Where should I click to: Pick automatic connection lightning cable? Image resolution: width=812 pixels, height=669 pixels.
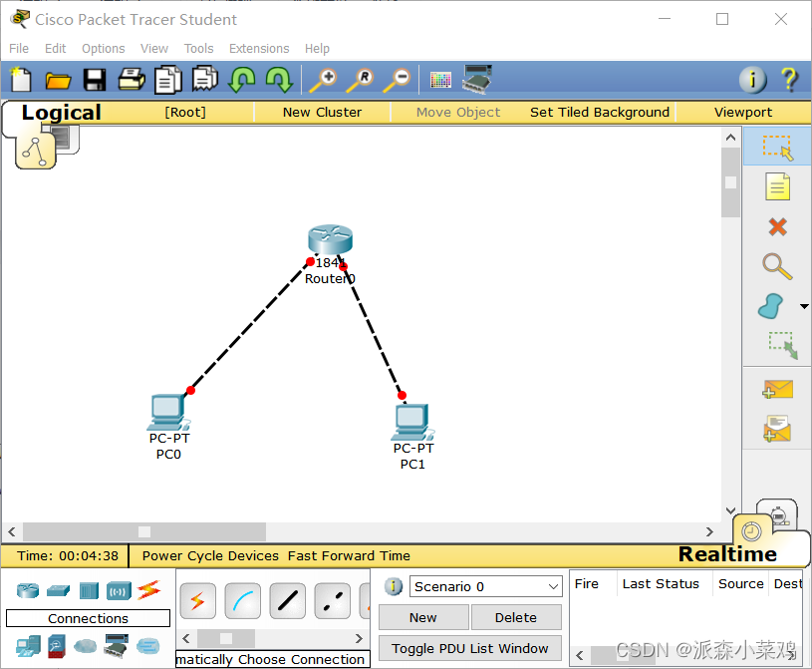(198, 601)
